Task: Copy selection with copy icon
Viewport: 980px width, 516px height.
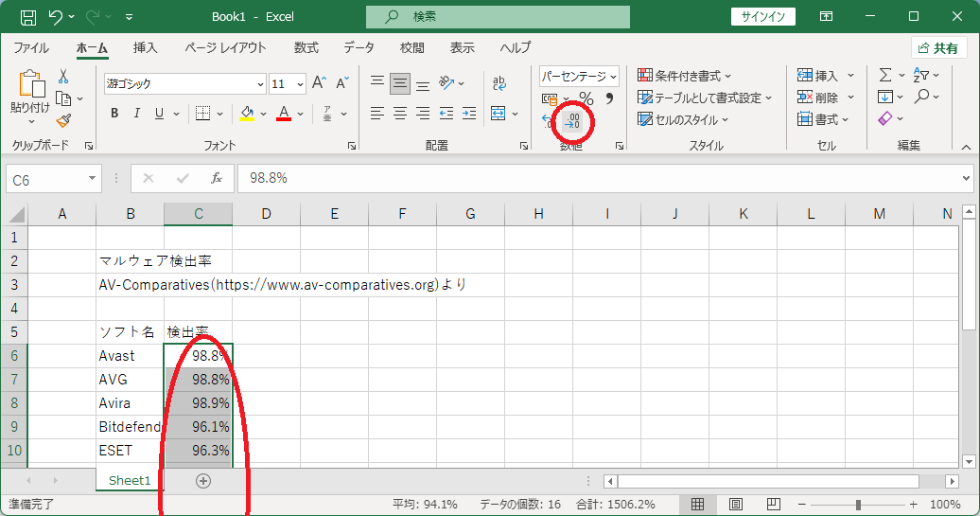Action: point(63,98)
